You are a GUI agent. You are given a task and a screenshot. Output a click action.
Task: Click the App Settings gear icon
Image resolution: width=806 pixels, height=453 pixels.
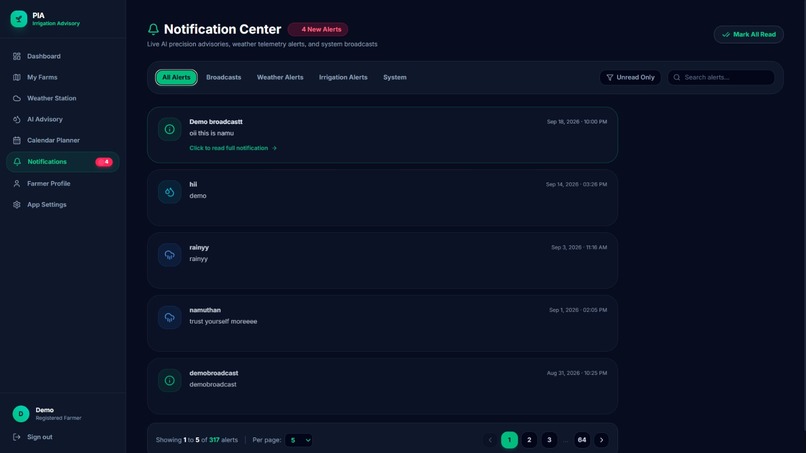(17, 205)
